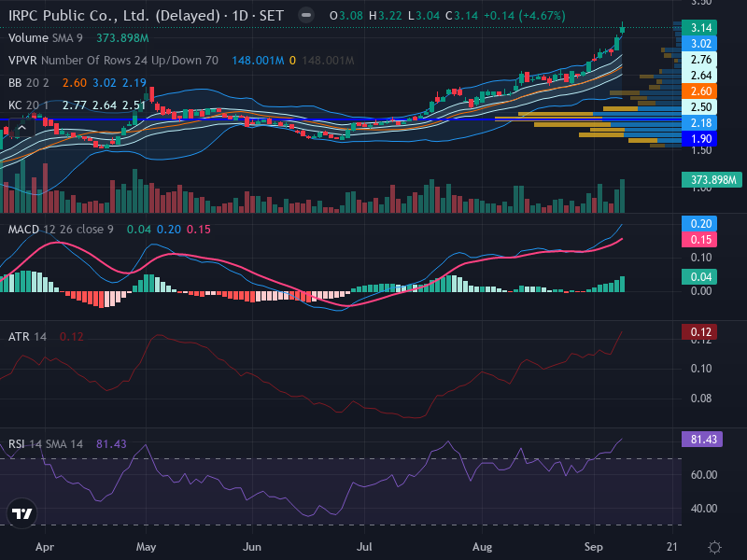
Task: Click the MACD 12 26 close 9 legend
Action: tap(61, 230)
